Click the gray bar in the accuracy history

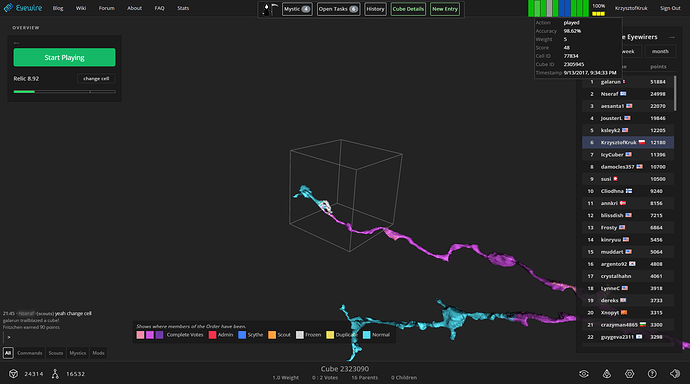click(549, 8)
